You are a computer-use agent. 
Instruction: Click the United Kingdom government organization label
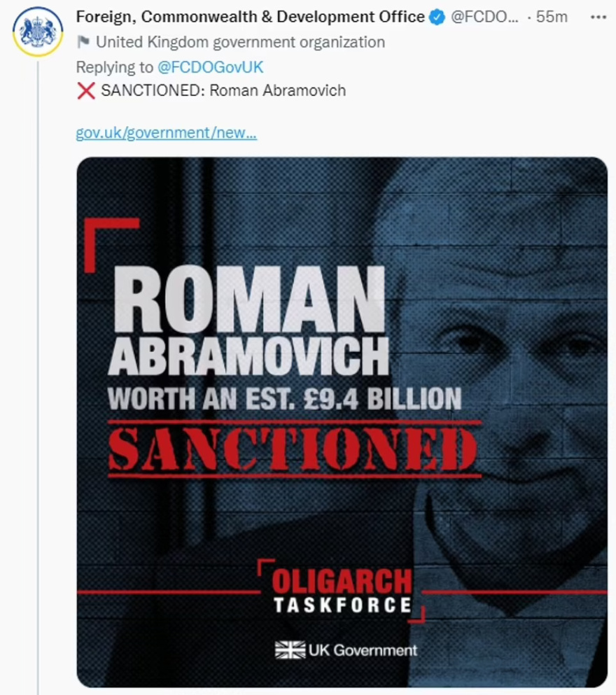pos(240,42)
